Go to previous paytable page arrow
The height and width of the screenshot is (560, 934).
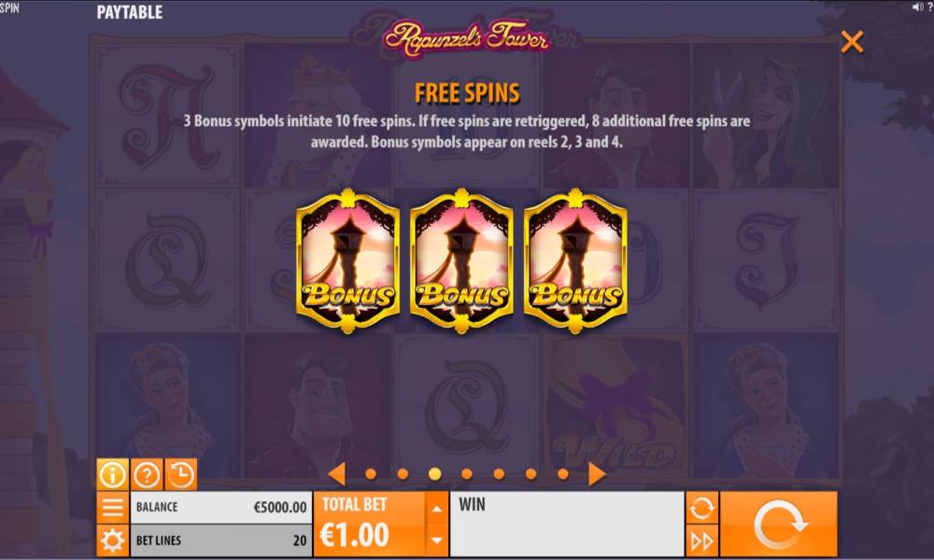click(337, 474)
